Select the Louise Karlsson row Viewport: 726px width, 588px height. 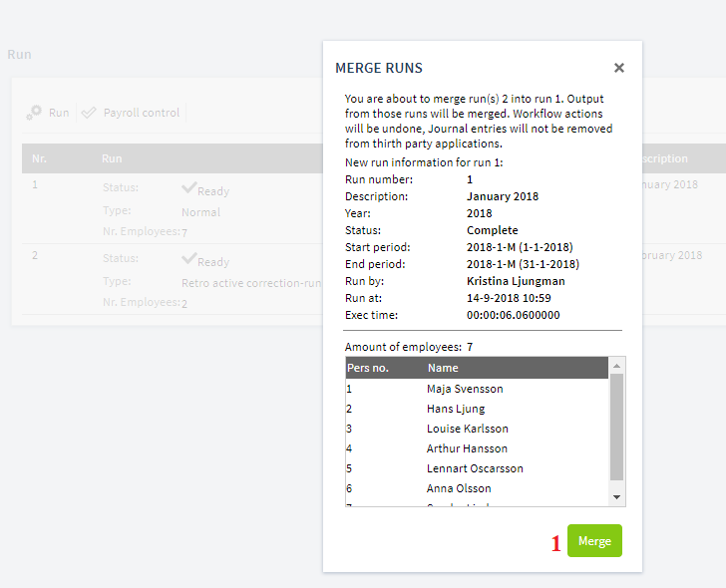(477, 429)
